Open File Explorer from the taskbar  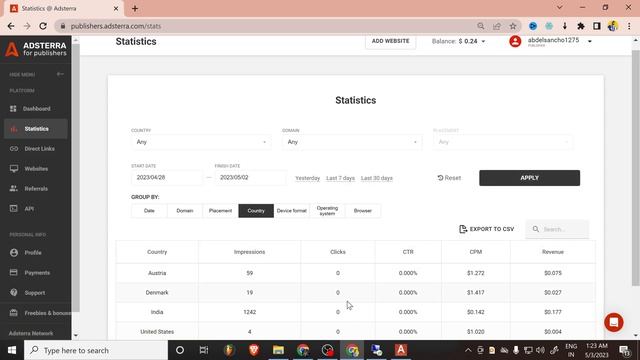pos(278,350)
